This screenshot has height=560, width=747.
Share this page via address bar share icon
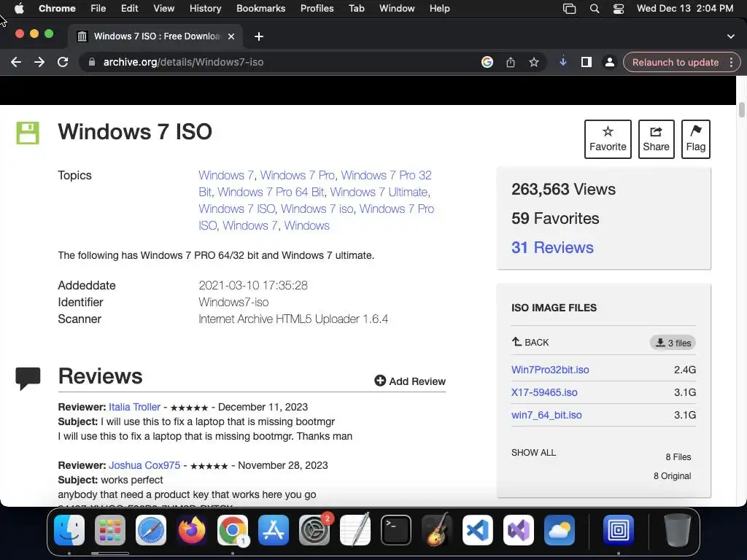pos(511,62)
